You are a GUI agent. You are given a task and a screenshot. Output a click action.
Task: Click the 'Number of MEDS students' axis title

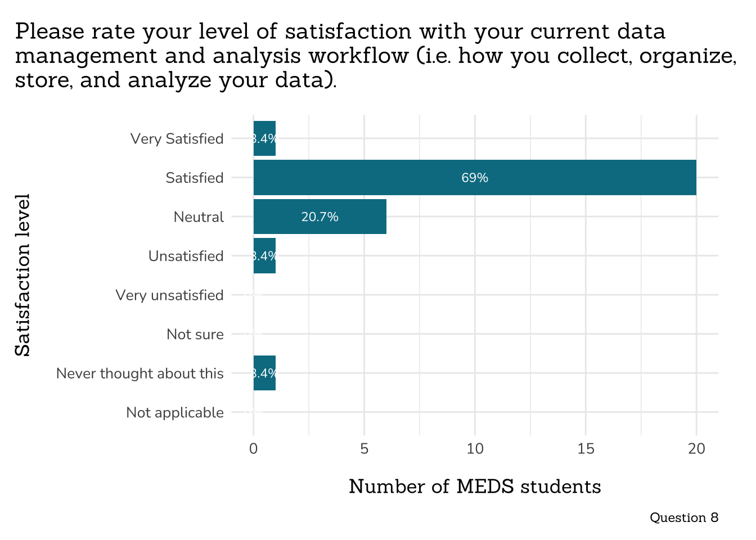(475, 487)
